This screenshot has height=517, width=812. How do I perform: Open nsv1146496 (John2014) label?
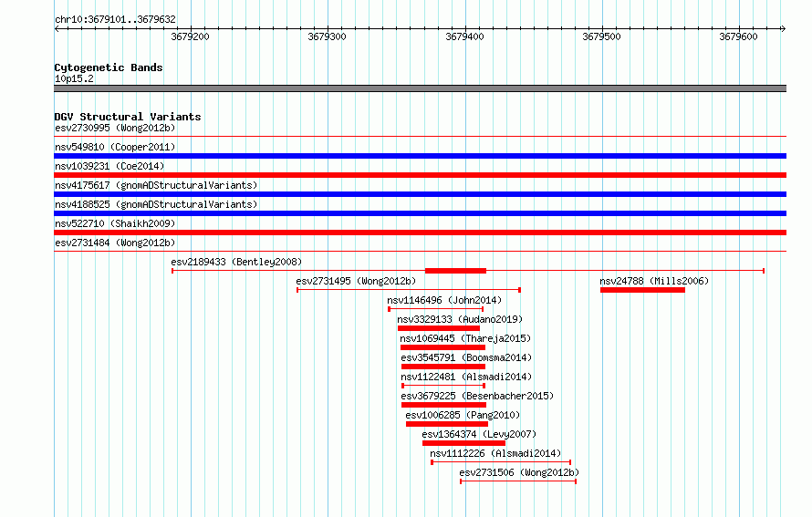444,300
